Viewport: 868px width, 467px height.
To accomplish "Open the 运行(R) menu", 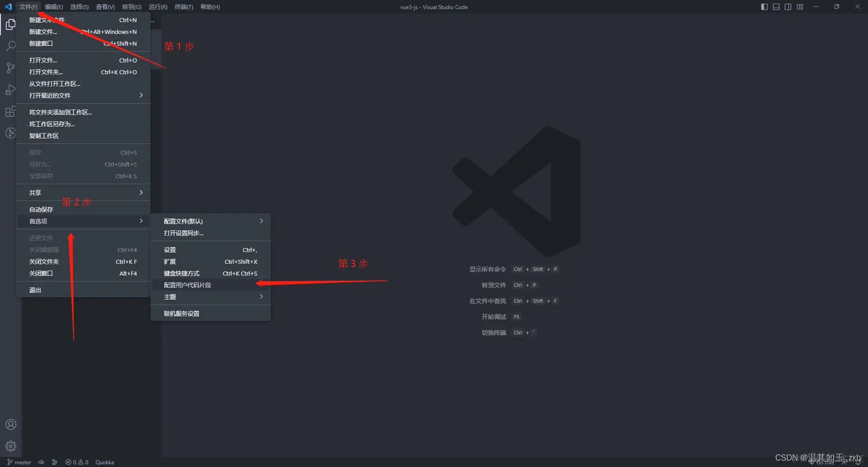I will (158, 7).
